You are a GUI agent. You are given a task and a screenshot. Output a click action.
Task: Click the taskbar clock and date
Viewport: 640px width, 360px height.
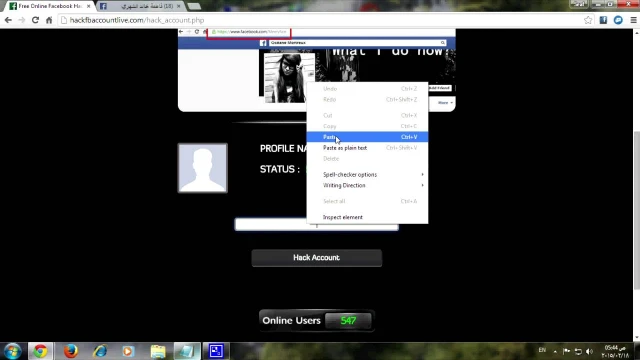pyautogui.click(x=616, y=351)
